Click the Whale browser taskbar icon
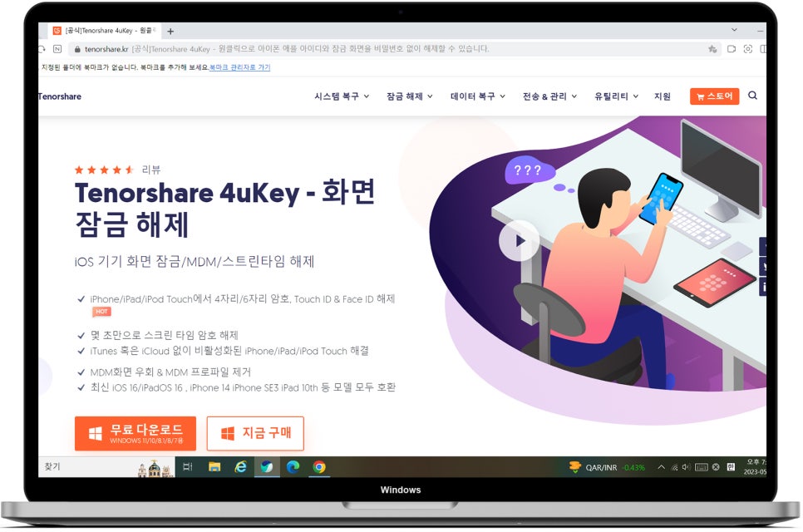The width and height of the screenshot is (803, 532). tap(267, 467)
